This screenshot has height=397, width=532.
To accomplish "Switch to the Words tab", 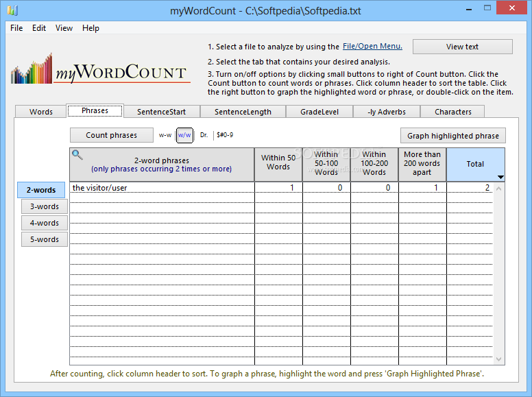I will 40,112.
